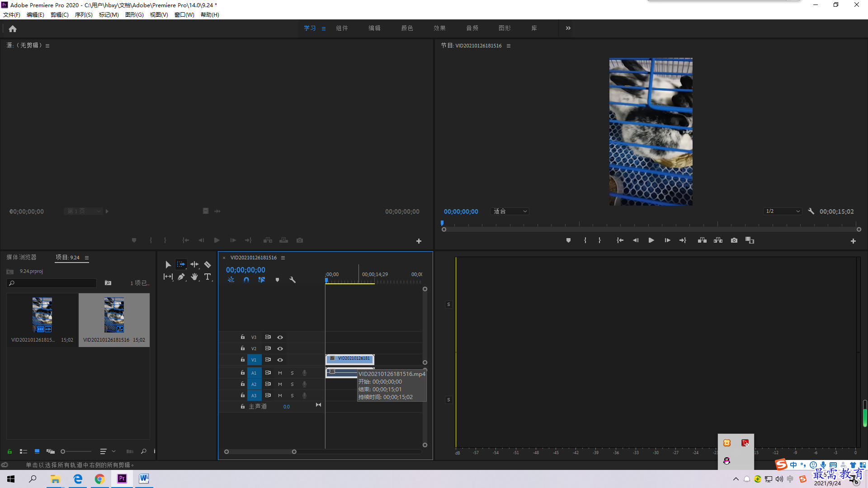868x488 pixels.
Task: Mark In in program monitor
Action: click(585, 240)
